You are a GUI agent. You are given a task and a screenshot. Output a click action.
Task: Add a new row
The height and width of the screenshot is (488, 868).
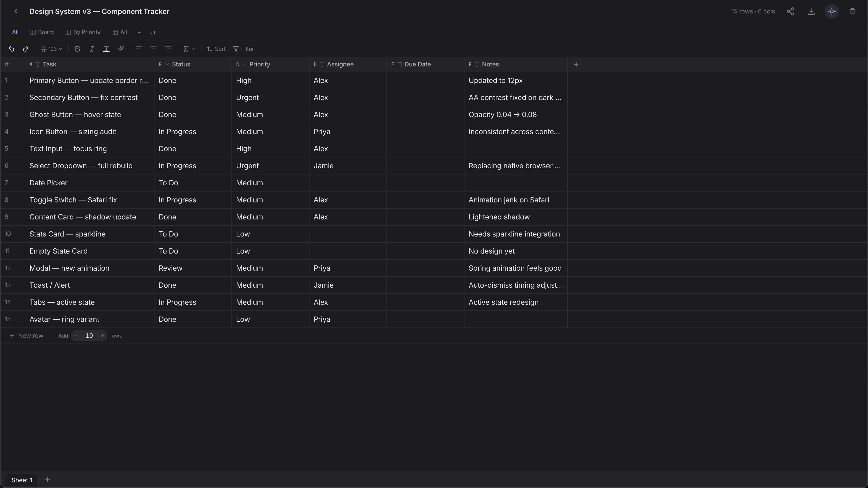click(x=27, y=335)
